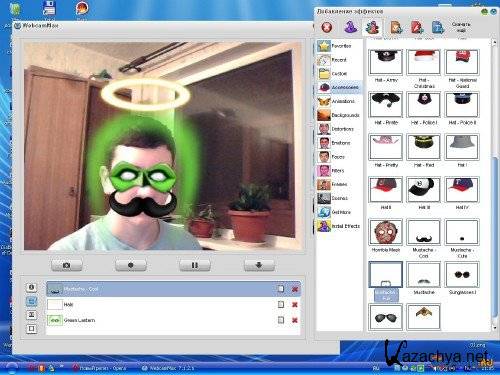Apply the Hat - Police II thumbnail
This screenshot has height=375, width=500.
pyautogui.click(x=462, y=105)
